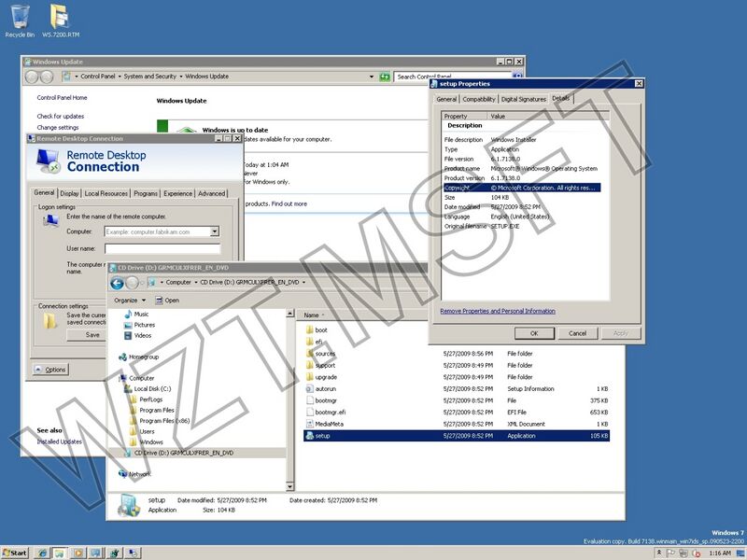Sort by Name column header
This screenshot has height=560, width=747.
[311, 315]
